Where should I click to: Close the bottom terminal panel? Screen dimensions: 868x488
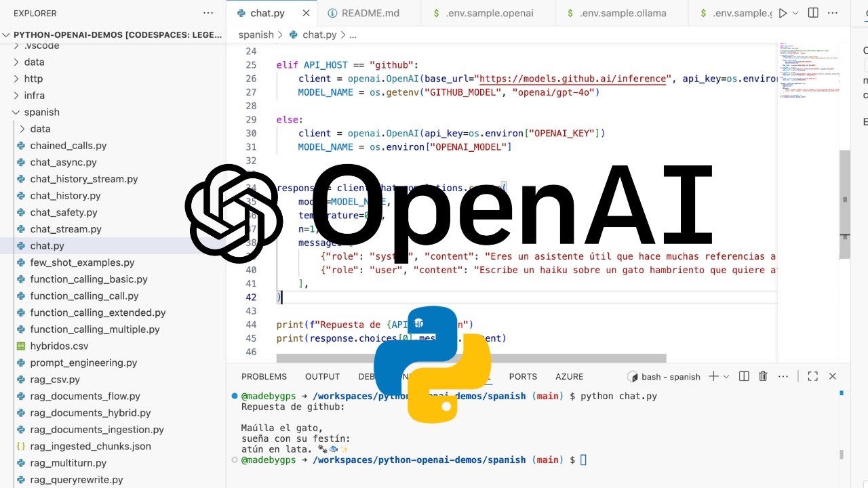click(833, 376)
